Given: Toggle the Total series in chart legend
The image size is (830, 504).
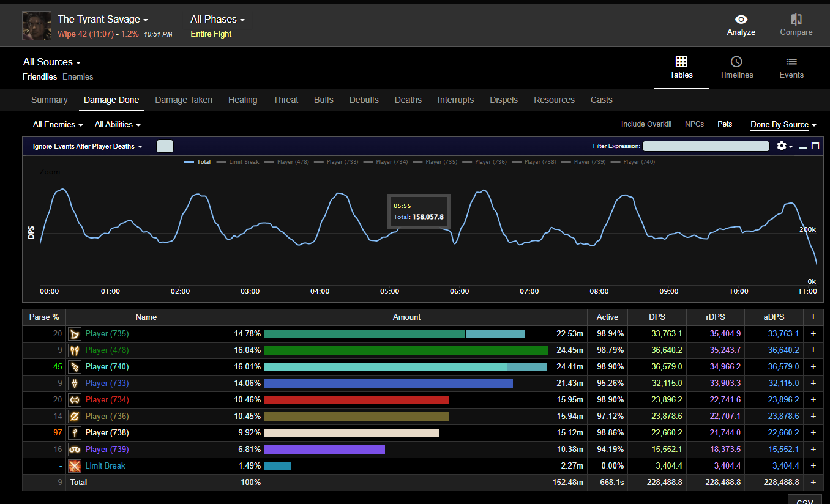Looking at the screenshot, I should 197,162.
